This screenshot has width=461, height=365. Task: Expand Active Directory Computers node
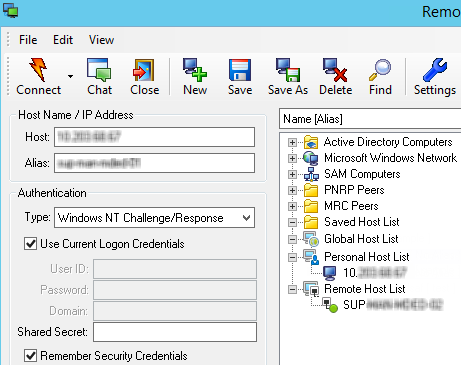coord(292,142)
